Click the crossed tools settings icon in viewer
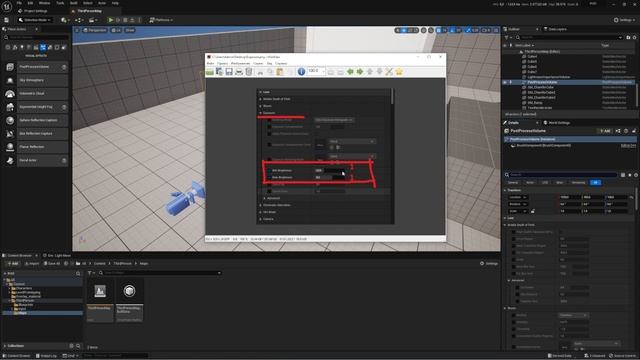640x360 pixels. click(389, 72)
